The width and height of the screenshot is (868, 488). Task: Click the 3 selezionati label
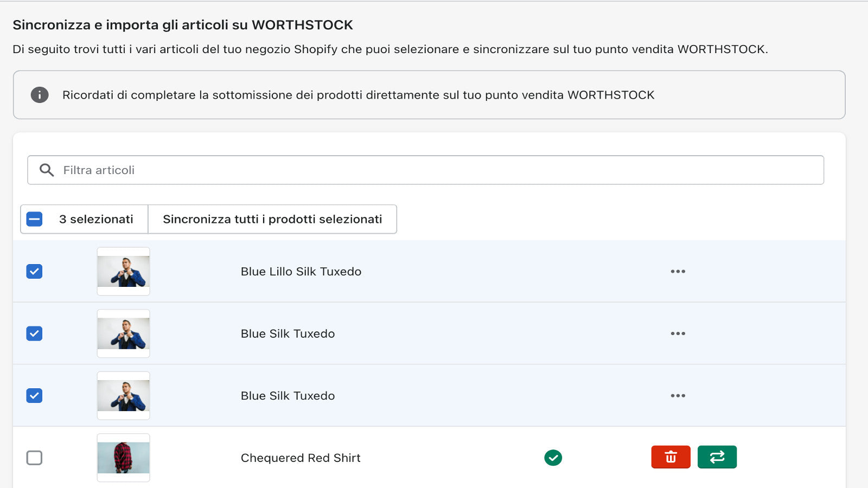[x=96, y=219]
